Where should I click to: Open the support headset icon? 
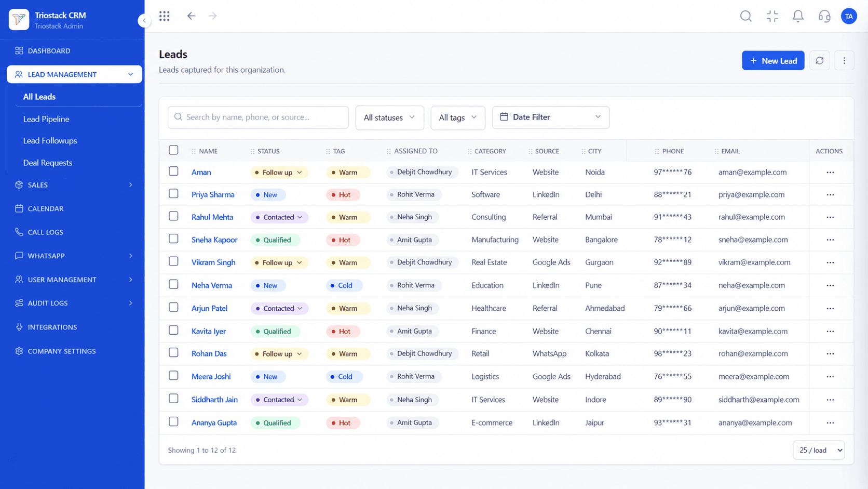[824, 16]
